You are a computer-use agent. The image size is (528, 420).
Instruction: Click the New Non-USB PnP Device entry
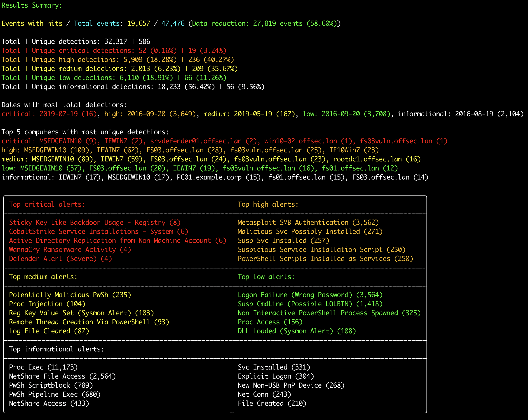[x=291, y=385]
